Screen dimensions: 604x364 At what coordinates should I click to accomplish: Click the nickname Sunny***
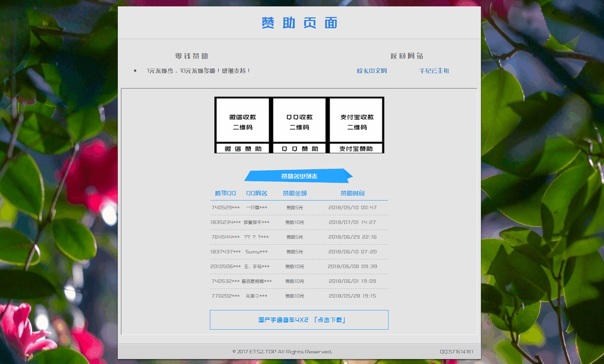256,251
